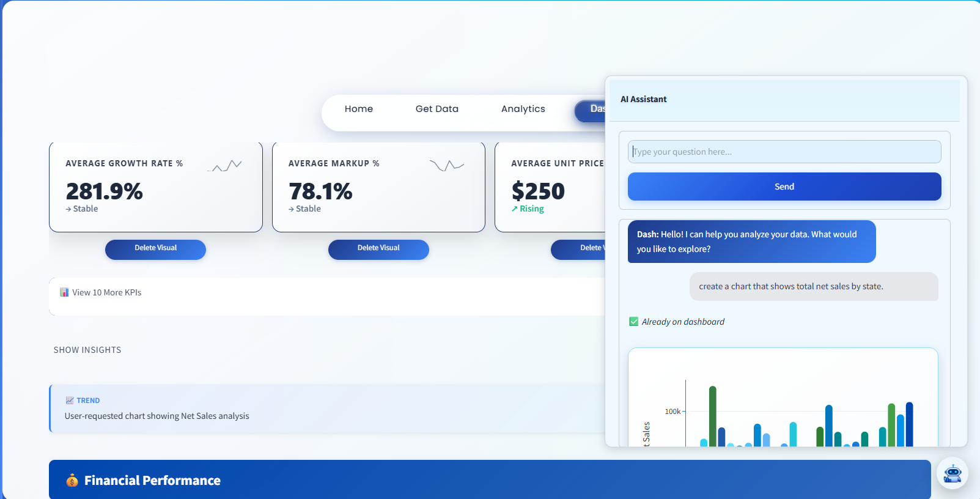The image size is (980, 499).
Task: Click the bar chart icon beside View 10 More KPIs
Action: pos(64,292)
